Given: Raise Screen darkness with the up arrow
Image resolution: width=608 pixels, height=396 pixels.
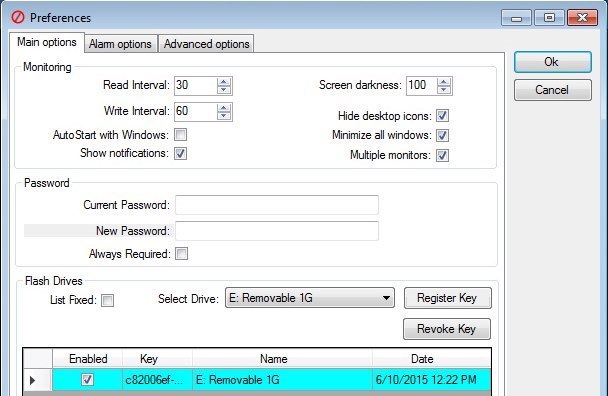Looking at the screenshot, I should 444,81.
